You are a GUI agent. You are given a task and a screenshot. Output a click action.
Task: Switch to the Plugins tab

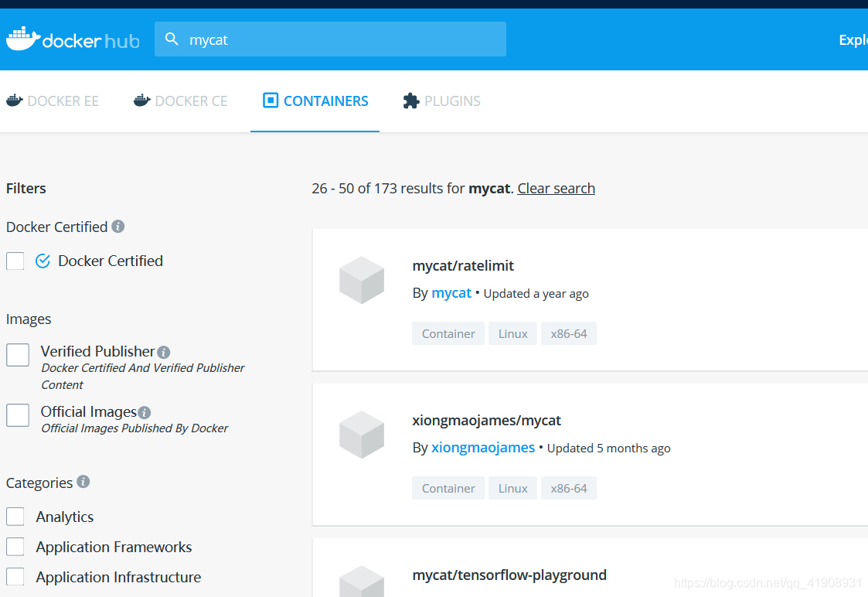tap(442, 101)
